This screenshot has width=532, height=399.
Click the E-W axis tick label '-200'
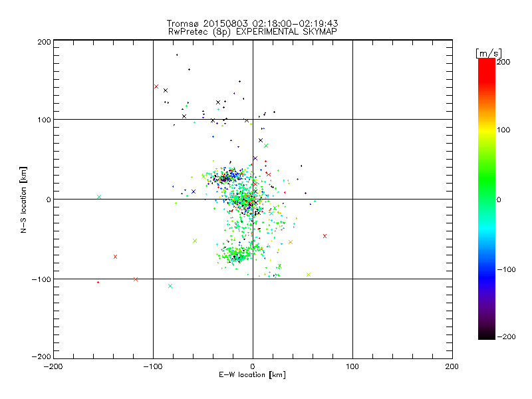pyautogui.click(x=53, y=366)
